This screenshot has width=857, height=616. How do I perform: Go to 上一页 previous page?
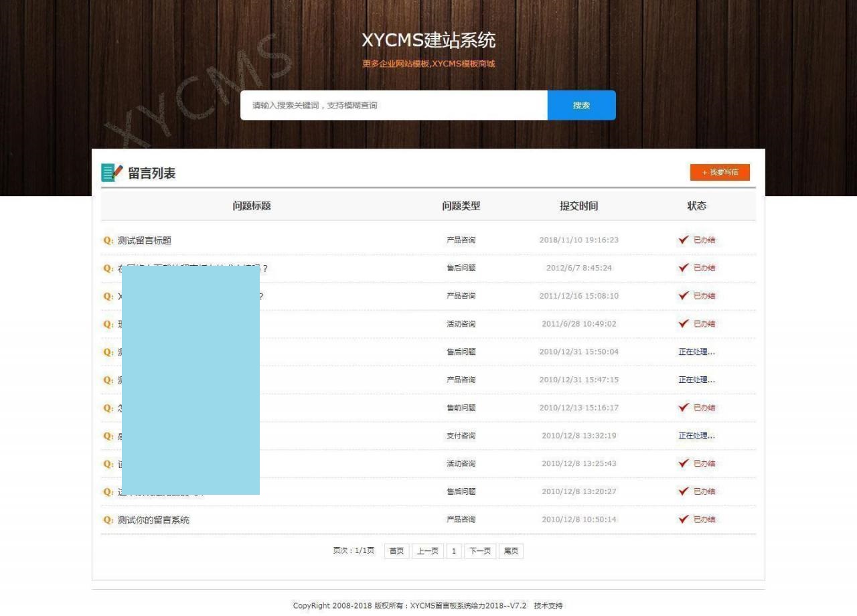[x=427, y=551]
